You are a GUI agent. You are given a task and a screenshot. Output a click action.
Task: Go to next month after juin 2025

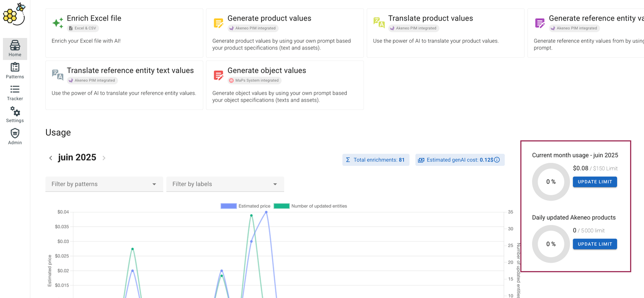point(104,158)
